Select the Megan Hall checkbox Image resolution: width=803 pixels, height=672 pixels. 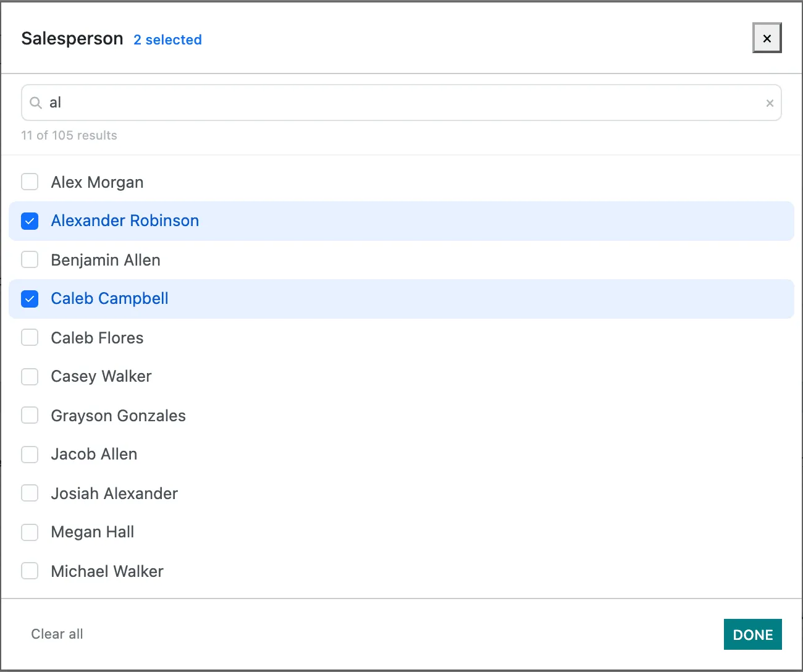[x=30, y=532]
